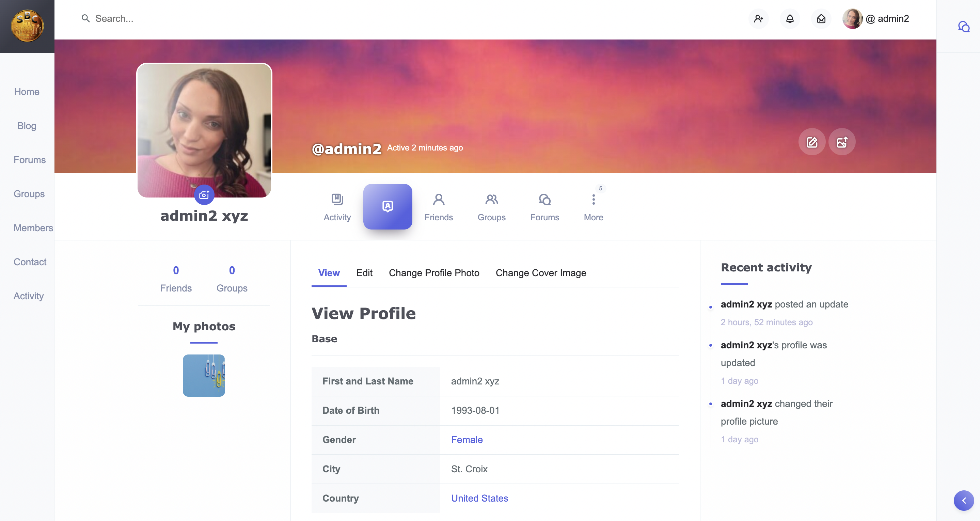Expand the More menu with three dots
980x521 pixels.
coord(593,207)
